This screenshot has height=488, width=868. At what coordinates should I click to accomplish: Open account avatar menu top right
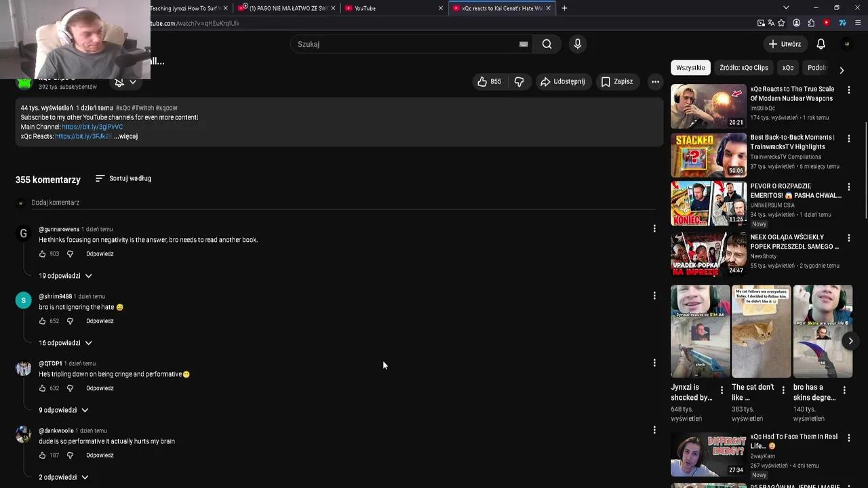(846, 44)
